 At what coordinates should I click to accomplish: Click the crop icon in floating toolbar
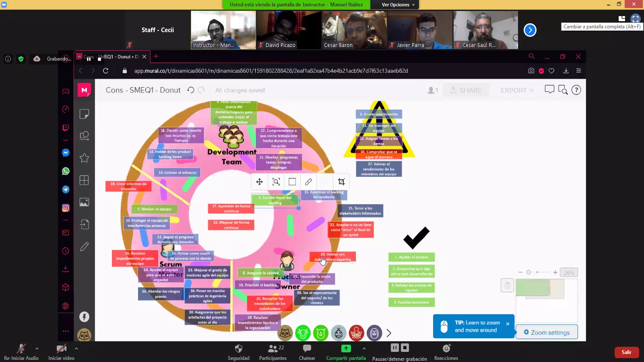[x=341, y=182]
